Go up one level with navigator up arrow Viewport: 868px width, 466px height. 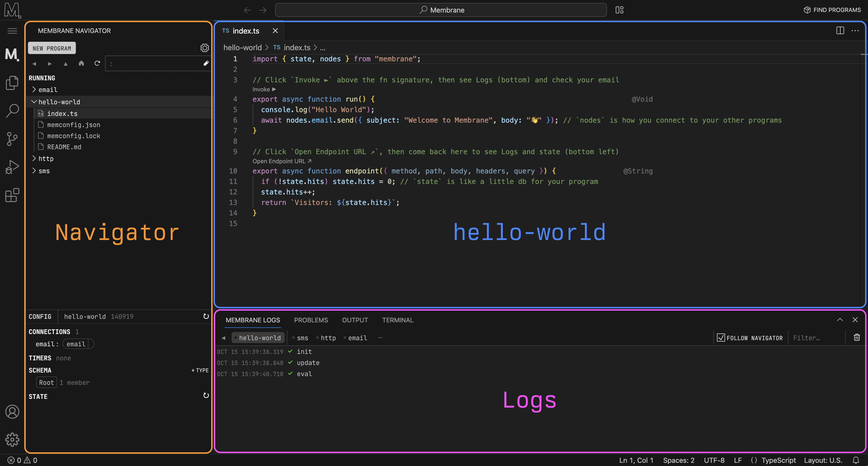[x=66, y=63]
